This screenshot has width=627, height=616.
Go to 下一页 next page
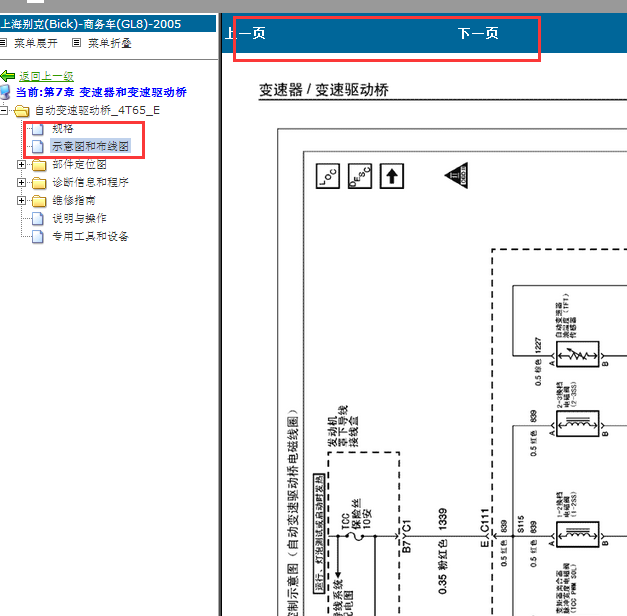click(478, 33)
